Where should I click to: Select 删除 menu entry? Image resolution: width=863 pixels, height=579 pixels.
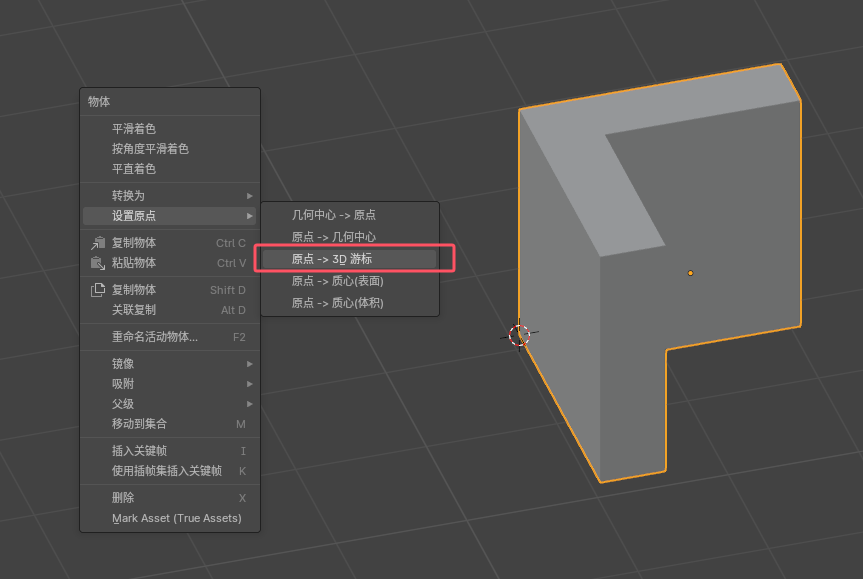coord(170,498)
